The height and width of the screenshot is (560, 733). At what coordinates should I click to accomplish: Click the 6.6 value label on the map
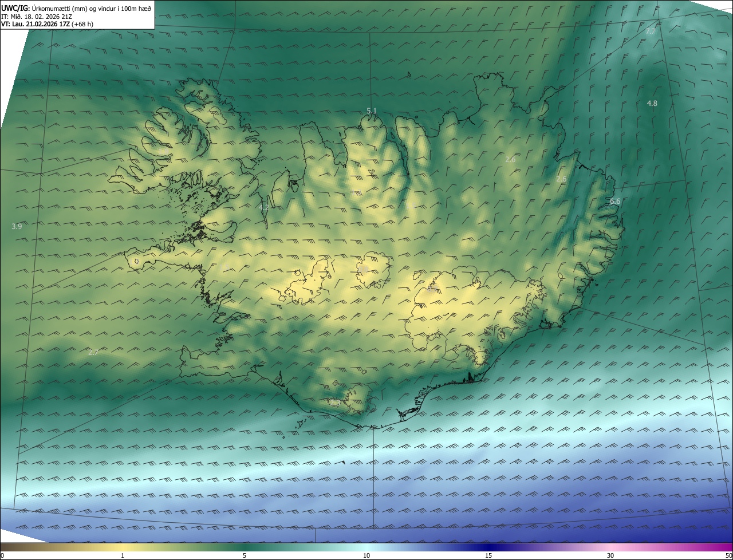click(615, 202)
